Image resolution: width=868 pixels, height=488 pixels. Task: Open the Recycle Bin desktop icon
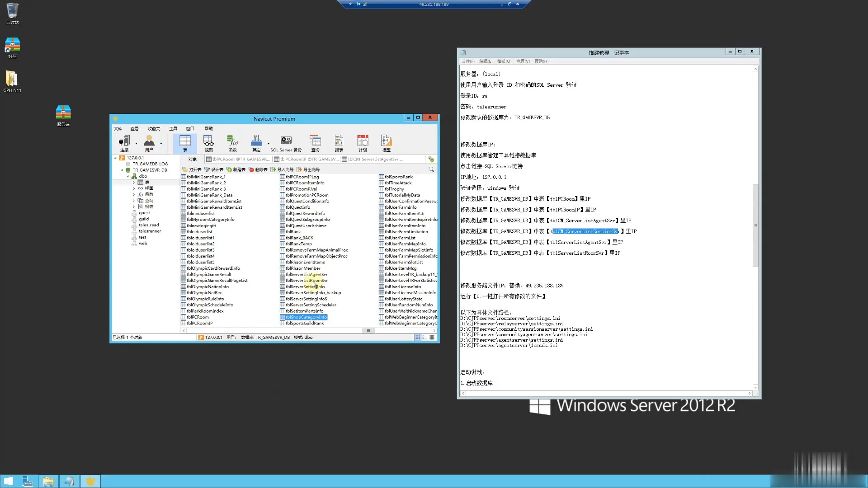click(x=12, y=14)
